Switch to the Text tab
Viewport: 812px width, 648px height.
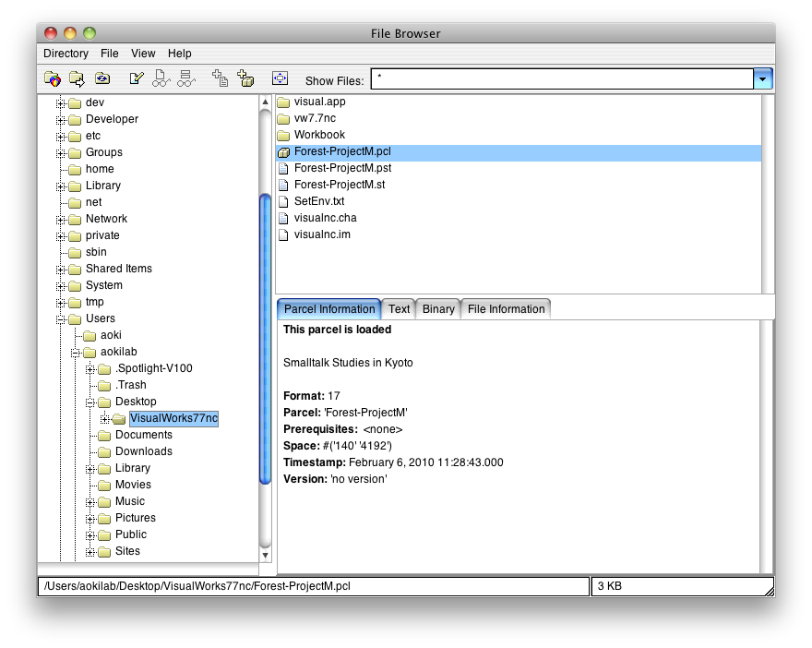[x=399, y=309]
